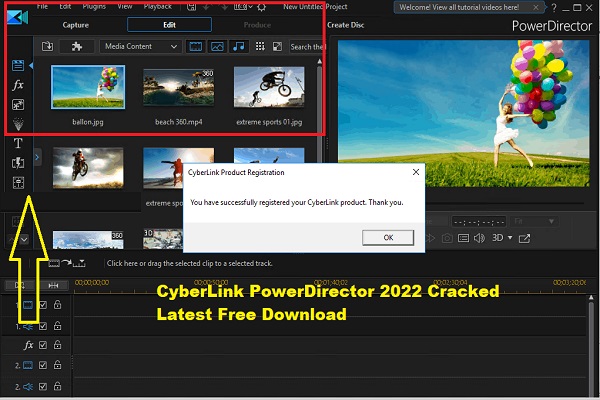The width and height of the screenshot is (600, 400).
Task: Click the plugins puzzle-piece icon
Action: [x=77, y=46]
